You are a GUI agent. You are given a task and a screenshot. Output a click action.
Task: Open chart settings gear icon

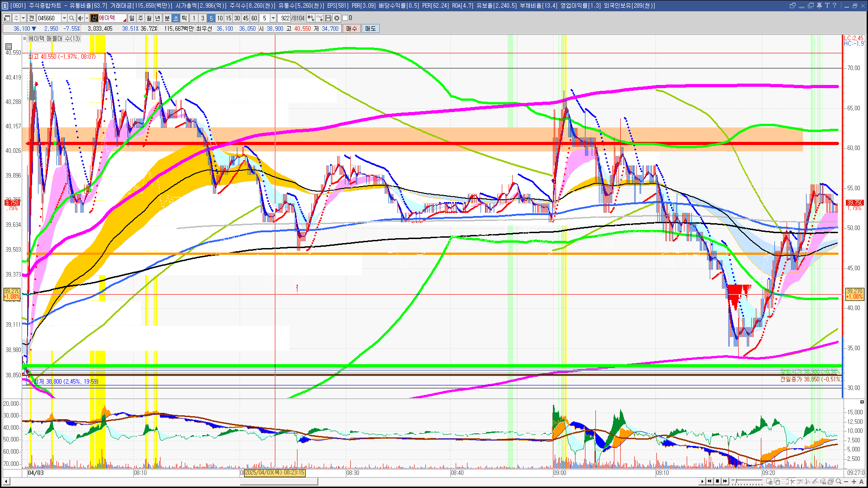pos(337,18)
